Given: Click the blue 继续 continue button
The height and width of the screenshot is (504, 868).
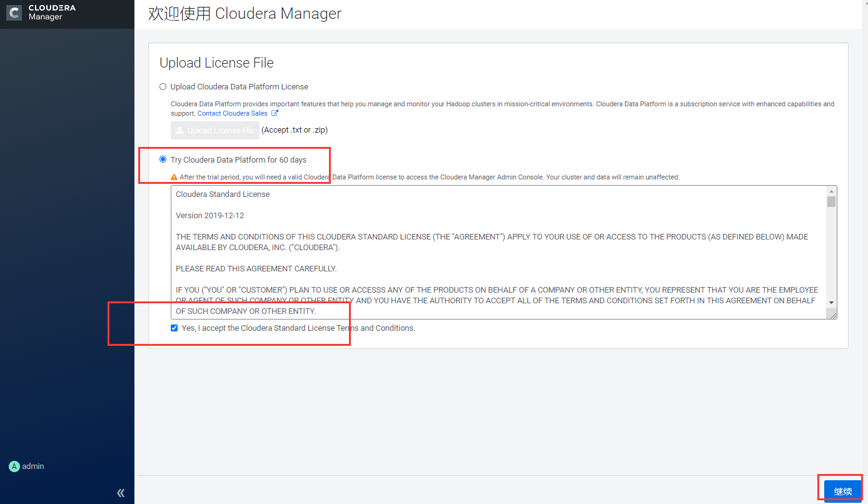Looking at the screenshot, I should [843, 491].
